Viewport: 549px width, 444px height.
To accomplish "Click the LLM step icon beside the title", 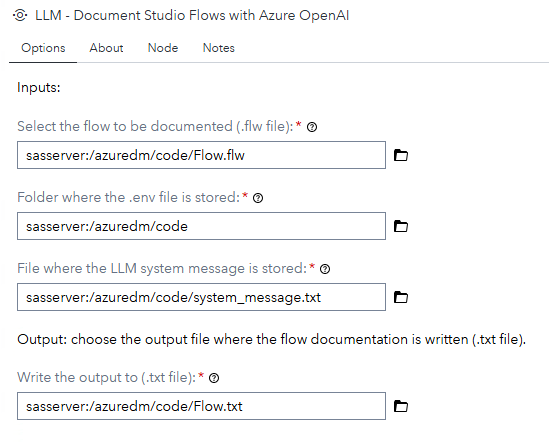I will point(20,15).
